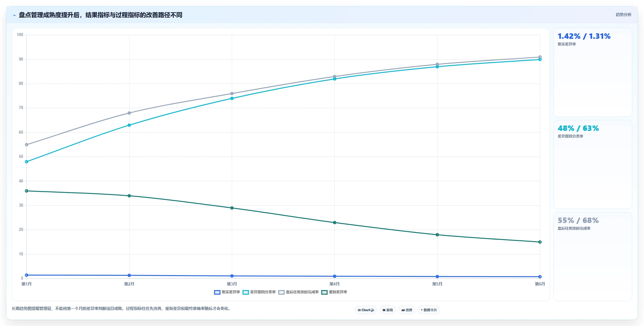
Task: Select the 表格 chip
Action: point(388,310)
